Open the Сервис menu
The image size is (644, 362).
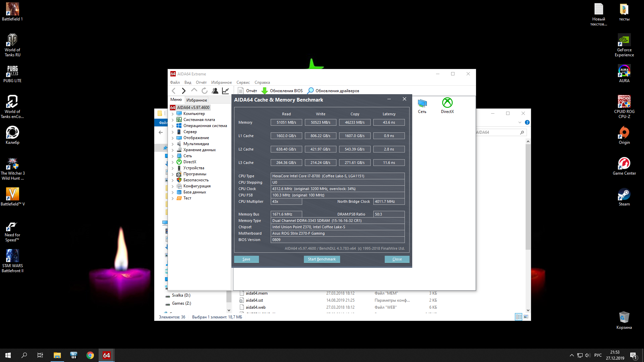[x=243, y=82]
